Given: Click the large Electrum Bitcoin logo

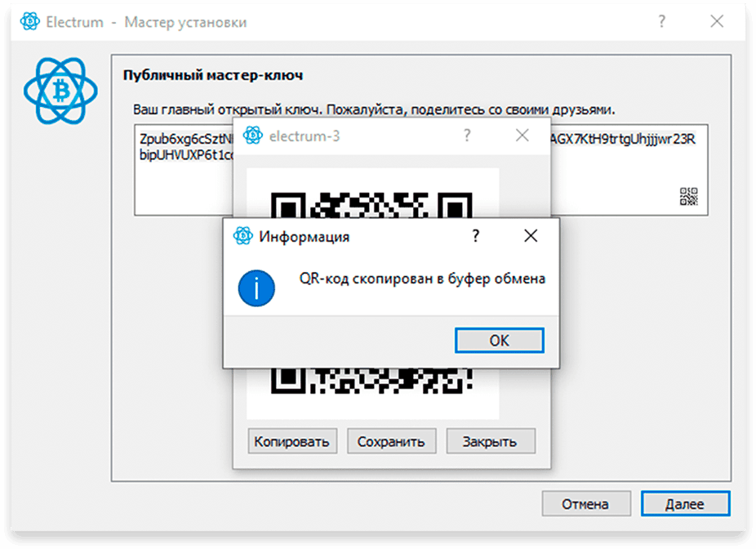Looking at the screenshot, I should 60,91.
